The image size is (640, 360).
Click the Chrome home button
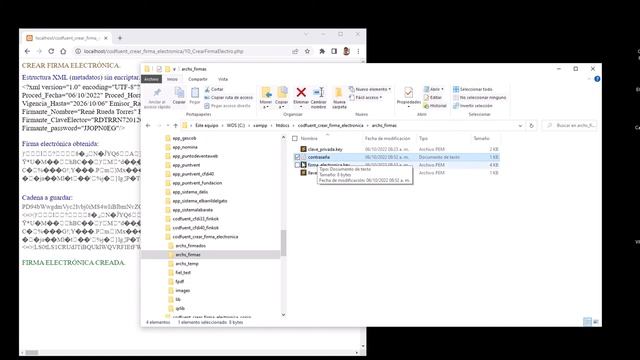tap(63, 51)
